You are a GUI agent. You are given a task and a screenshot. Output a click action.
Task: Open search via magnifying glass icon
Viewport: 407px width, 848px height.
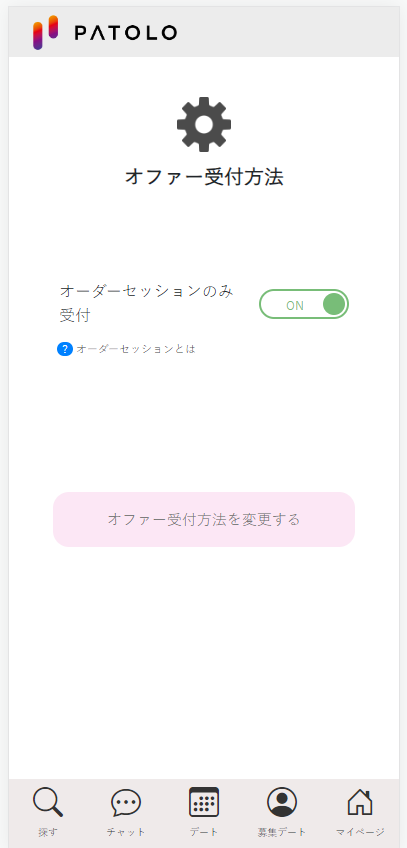point(48,802)
